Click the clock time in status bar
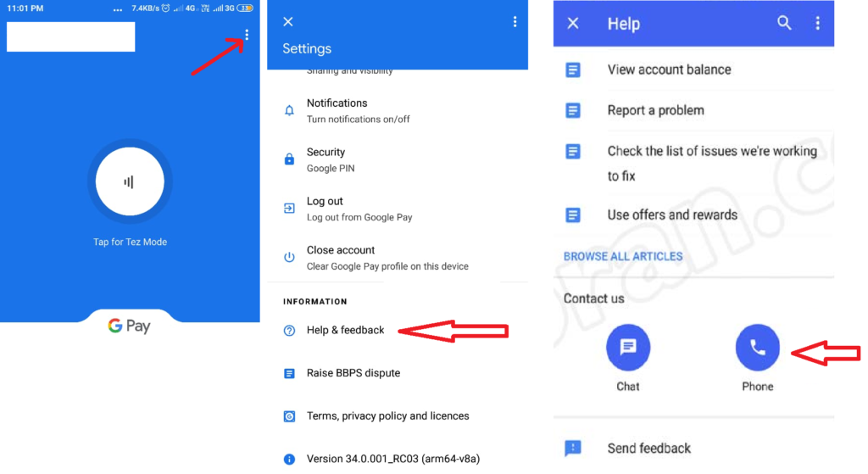Viewport: 868px width, 474px height. [x=25, y=8]
